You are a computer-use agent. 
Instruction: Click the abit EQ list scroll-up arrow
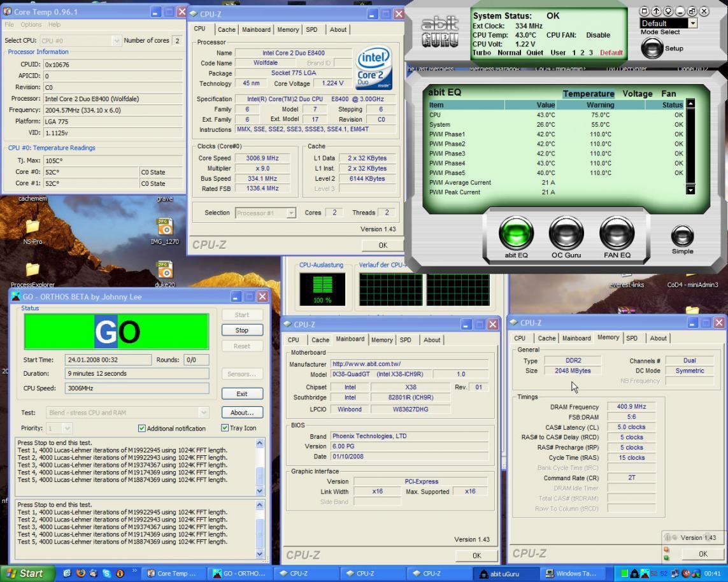coord(690,104)
